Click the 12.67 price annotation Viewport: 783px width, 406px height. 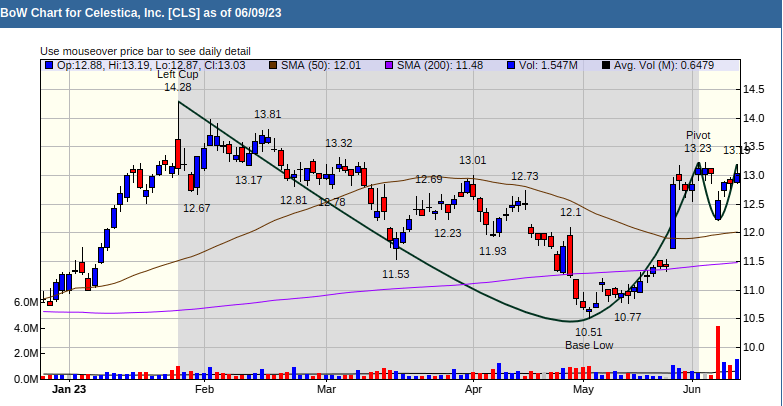[x=197, y=208]
